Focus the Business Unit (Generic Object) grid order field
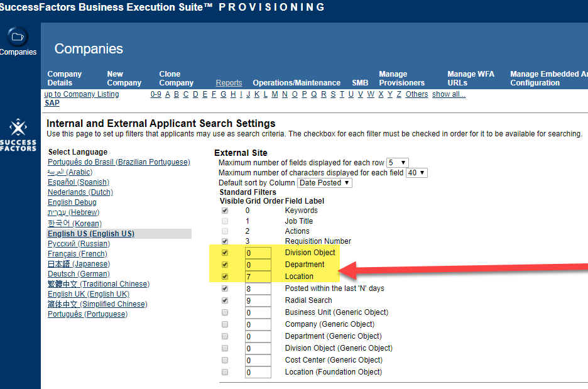Viewport: 588px width, 389px height. coord(258,313)
